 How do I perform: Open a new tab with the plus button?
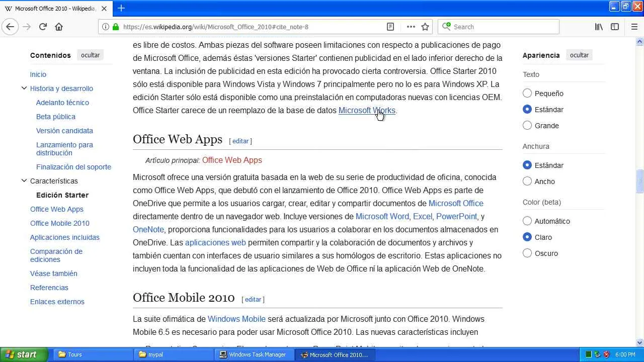(x=121, y=8)
